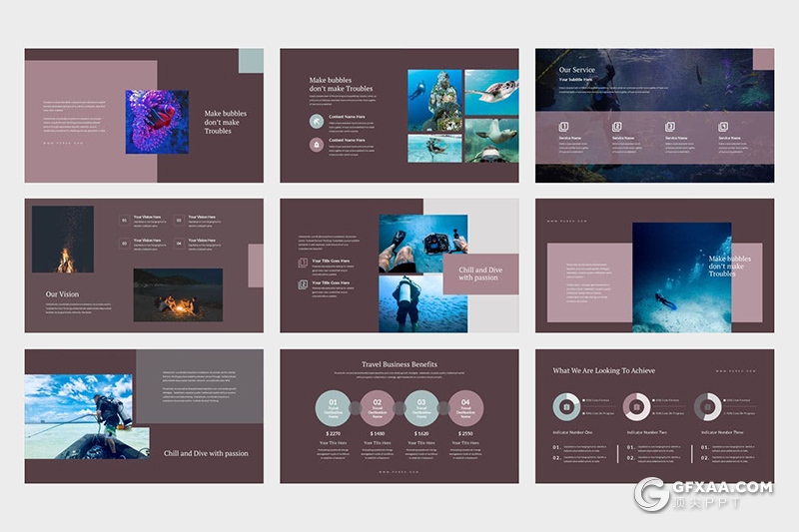Click the teal square on first slide
The width and height of the screenshot is (799, 532).
pyautogui.click(x=251, y=60)
